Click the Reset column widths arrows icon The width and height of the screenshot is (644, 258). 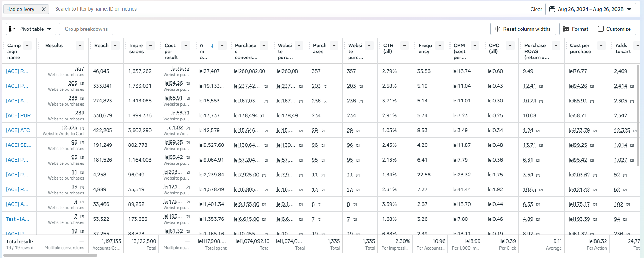coord(497,29)
